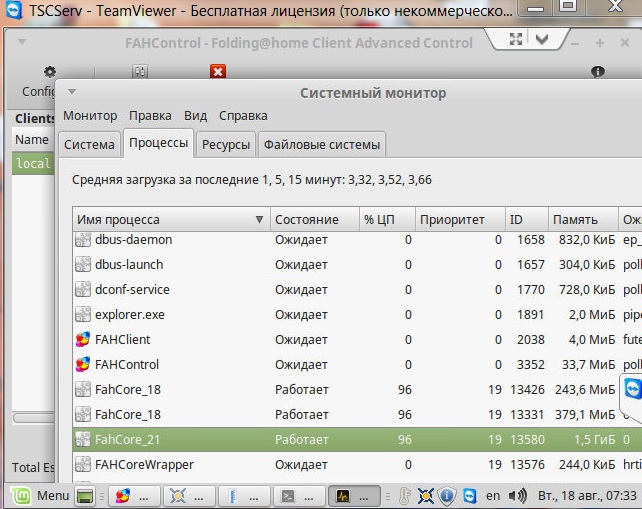Sort by the % ЦП column
642x509 pixels.
pos(387,219)
